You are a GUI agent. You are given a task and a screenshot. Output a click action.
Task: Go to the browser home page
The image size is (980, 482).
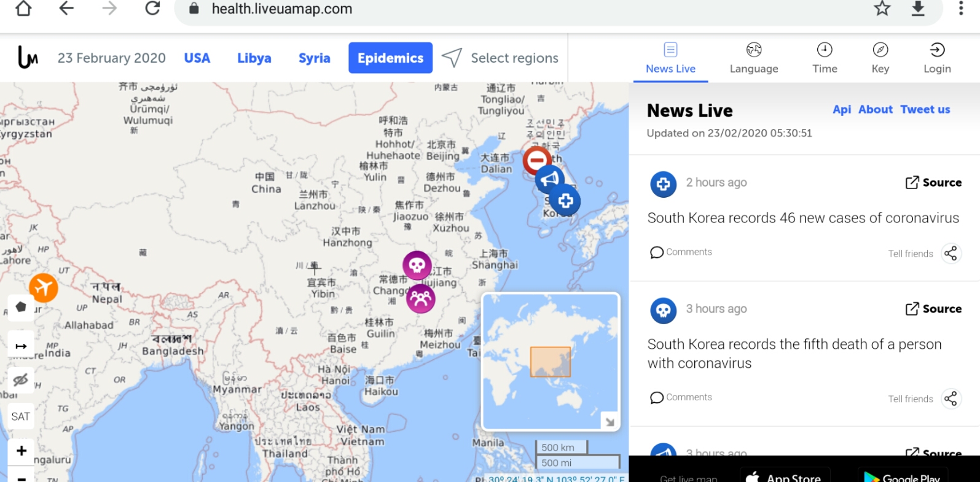[x=23, y=9]
